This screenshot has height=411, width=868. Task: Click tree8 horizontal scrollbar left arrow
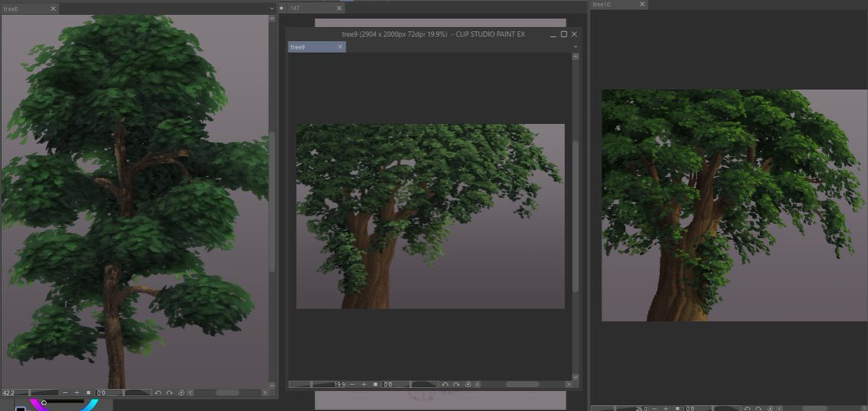coord(191,393)
